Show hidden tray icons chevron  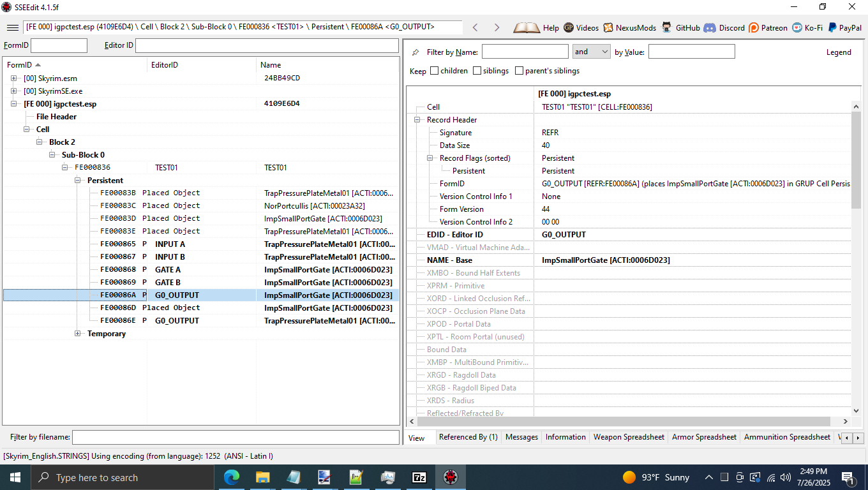709,477
